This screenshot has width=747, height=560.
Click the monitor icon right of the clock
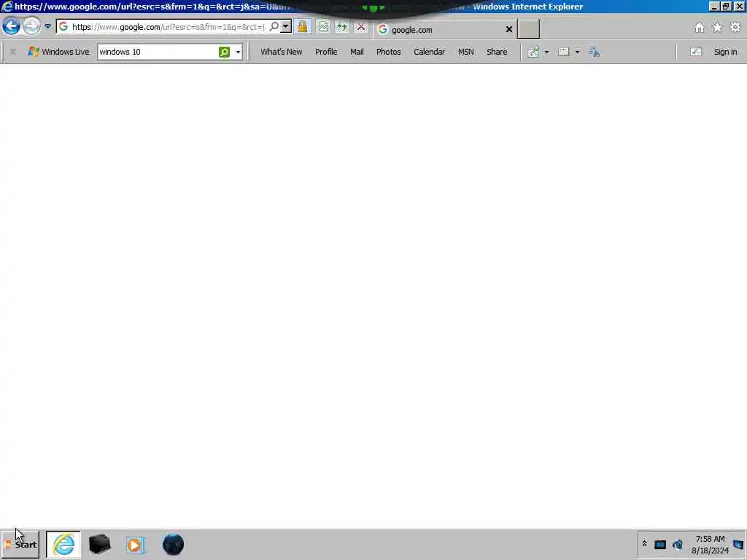tap(738, 544)
